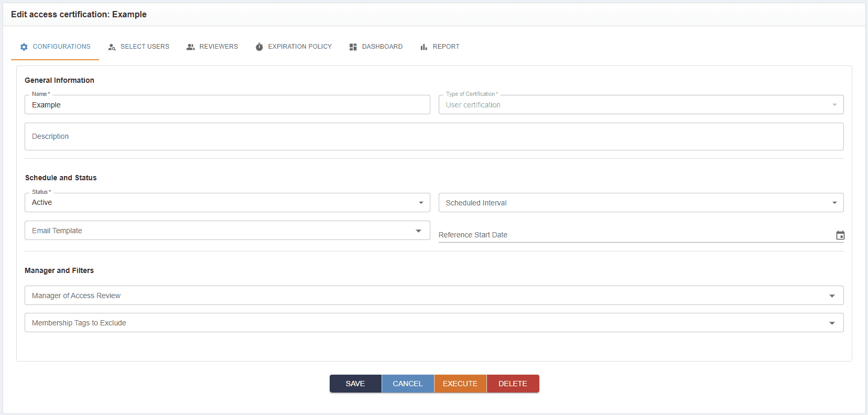Click the Expiration Policy stopwatch icon
This screenshot has width=868, height=415.
(259, 47)
